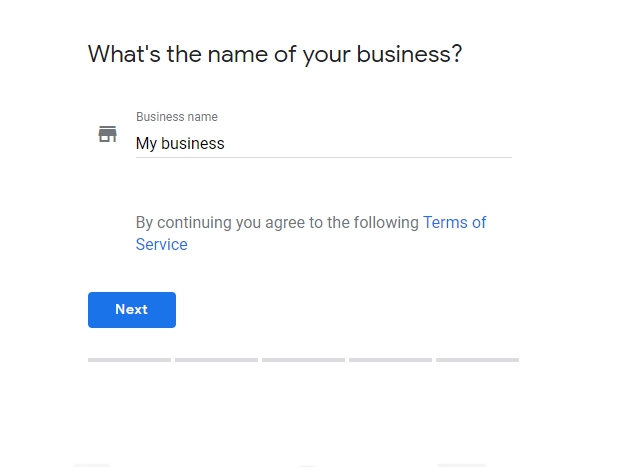
Task: Click the 'What's the name of your business?' heading
Action: (275, 54)
